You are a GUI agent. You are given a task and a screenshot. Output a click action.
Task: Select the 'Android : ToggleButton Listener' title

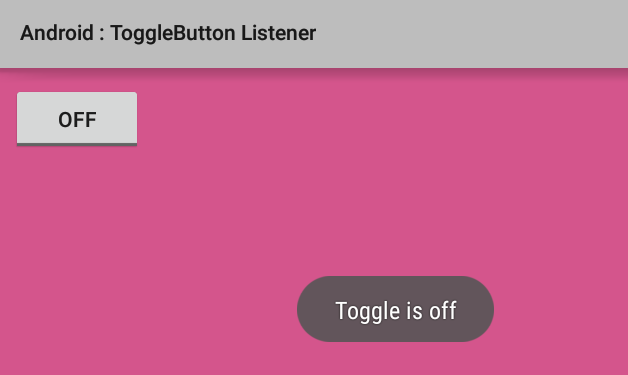click(168, 33)
